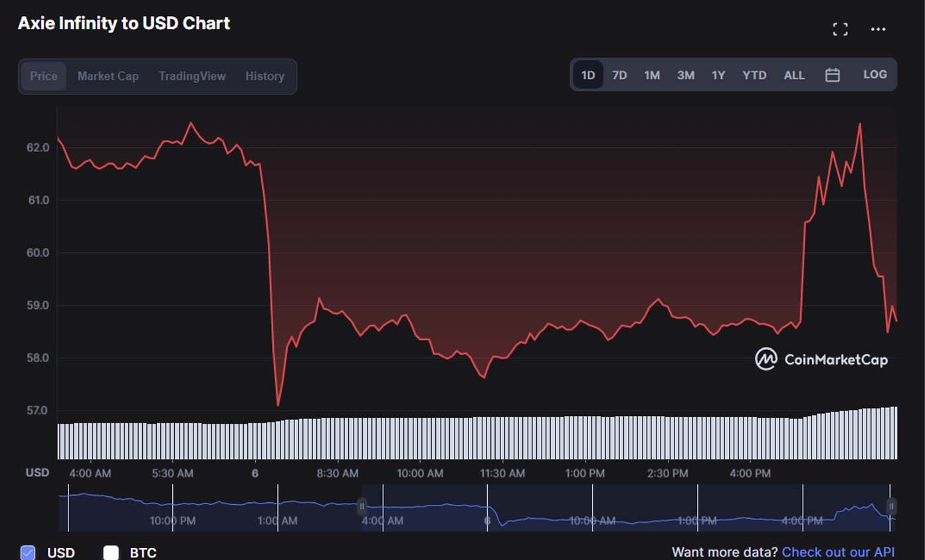This screenshot has width=925, height=560.
Task: Display ALL time price history
Action: tap(794, 75)
